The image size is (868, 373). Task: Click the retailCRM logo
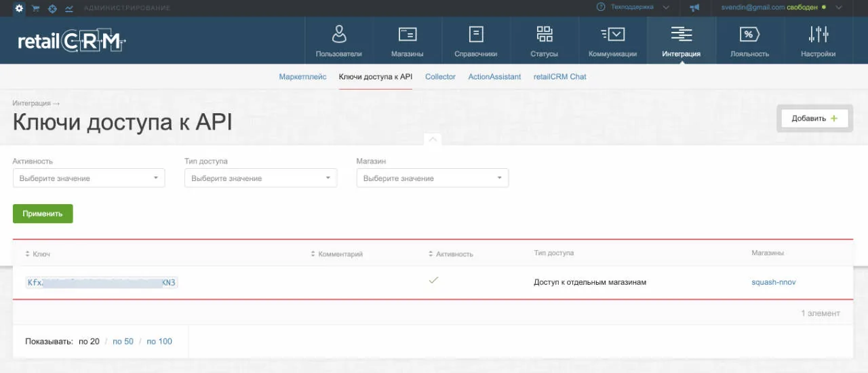[71, 41]
